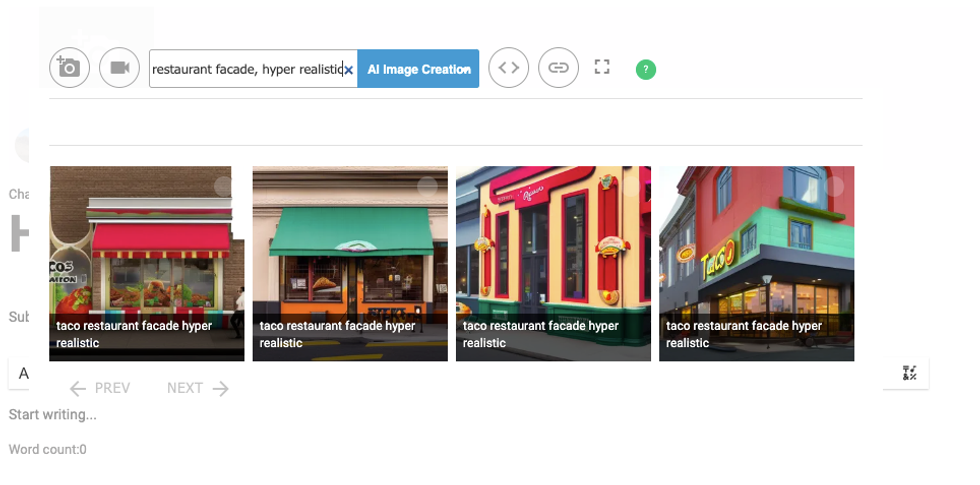Open the embed code icon

(x=508, y=68)
